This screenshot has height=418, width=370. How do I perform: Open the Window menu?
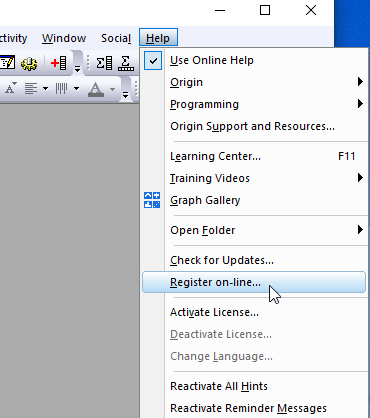tap(64, 38)
